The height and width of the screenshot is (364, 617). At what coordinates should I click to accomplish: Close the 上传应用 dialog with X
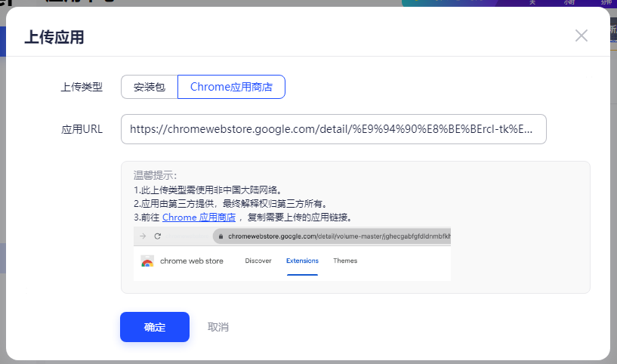coord(581,35)
